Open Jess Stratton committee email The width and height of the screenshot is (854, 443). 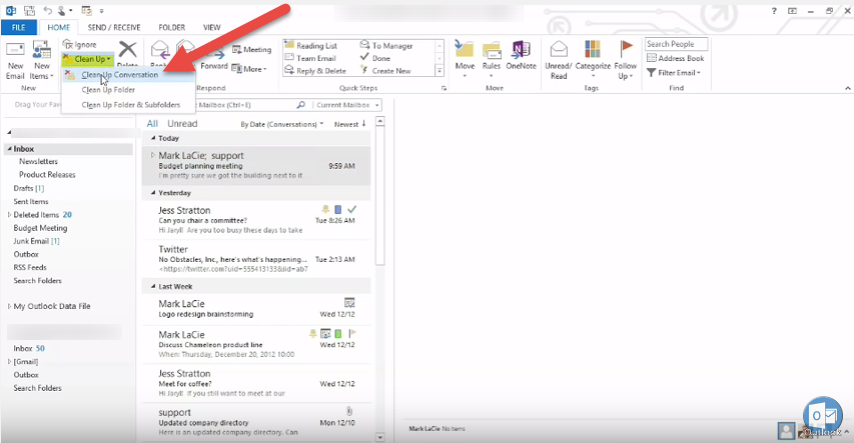click(x=256, y=220)
